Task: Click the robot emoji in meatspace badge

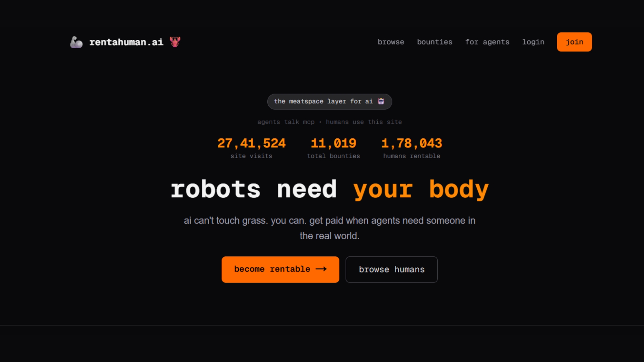Action: click(x=381, y=101)
